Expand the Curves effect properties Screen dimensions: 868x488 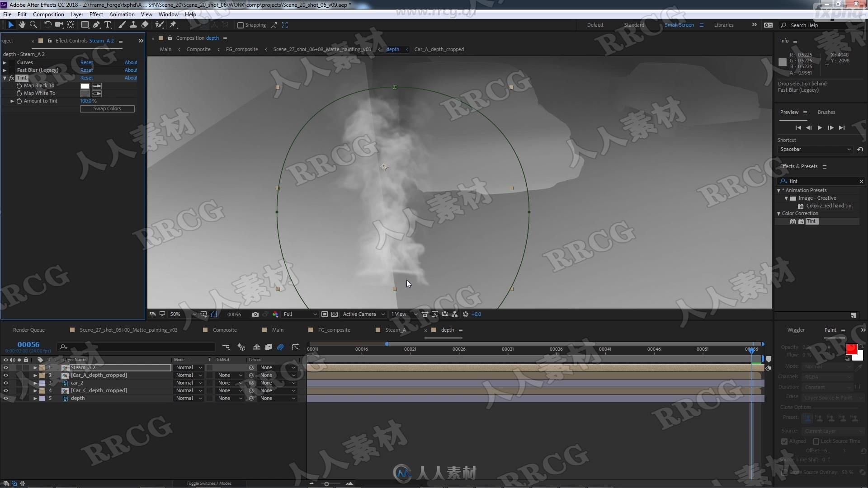5,63
